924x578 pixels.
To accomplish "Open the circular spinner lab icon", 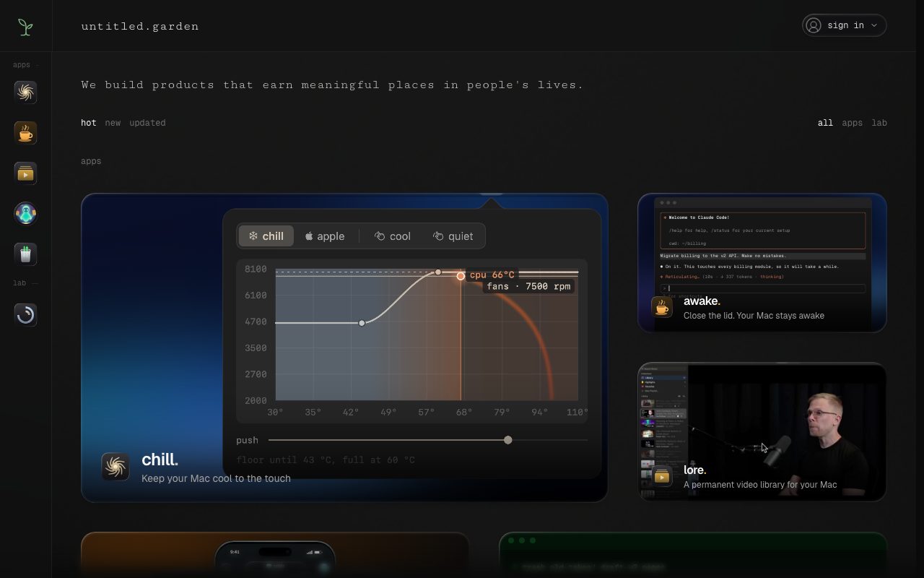I will (25, 314).
